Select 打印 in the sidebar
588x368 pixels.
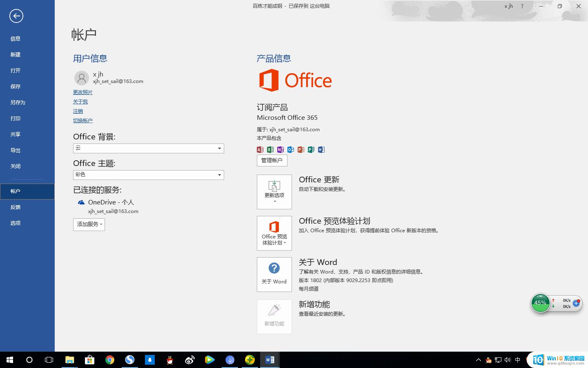point(27,119)
